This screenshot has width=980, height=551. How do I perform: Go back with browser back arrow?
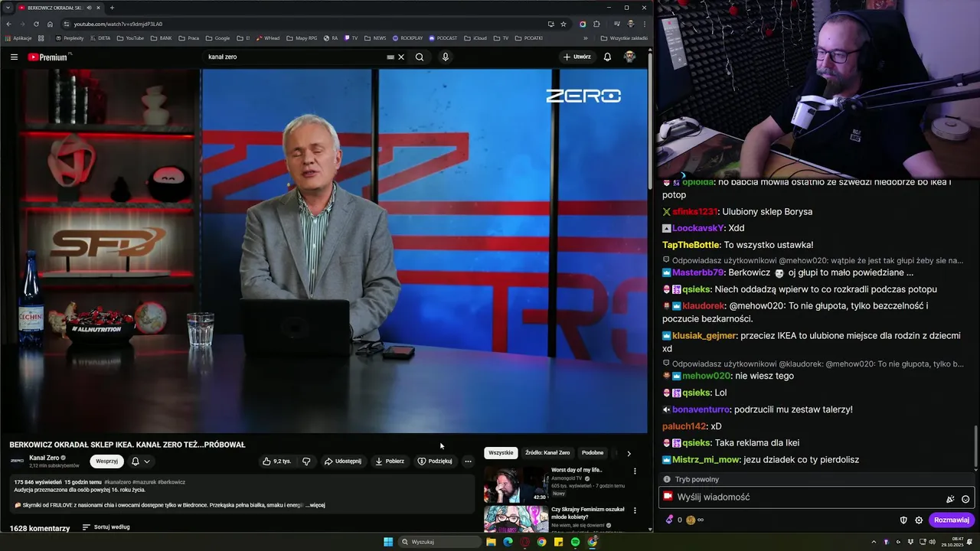[8, 24]
